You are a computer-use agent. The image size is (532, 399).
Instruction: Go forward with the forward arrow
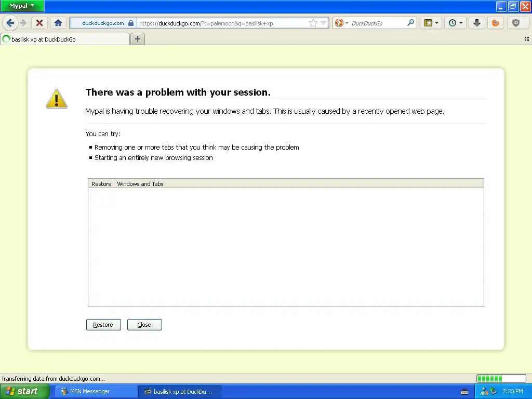23,23
